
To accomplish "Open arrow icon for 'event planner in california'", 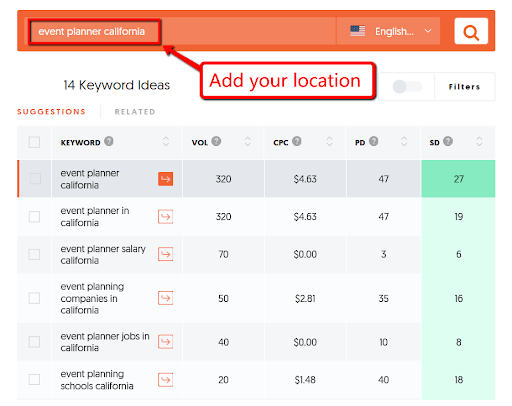I will [x=165, y=217].
